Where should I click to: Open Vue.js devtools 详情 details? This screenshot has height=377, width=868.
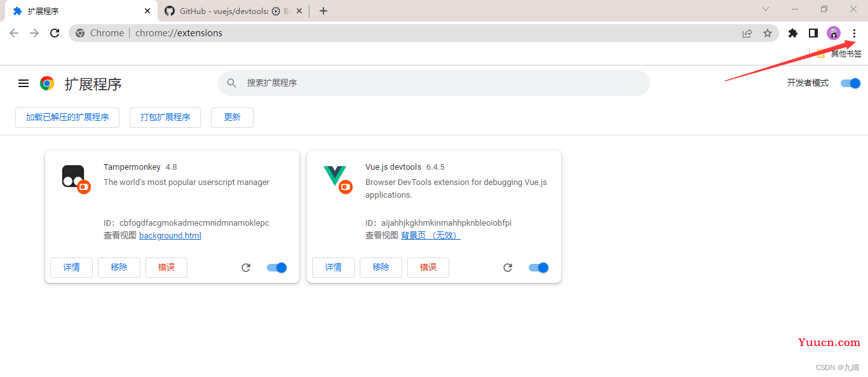point(333,268)
